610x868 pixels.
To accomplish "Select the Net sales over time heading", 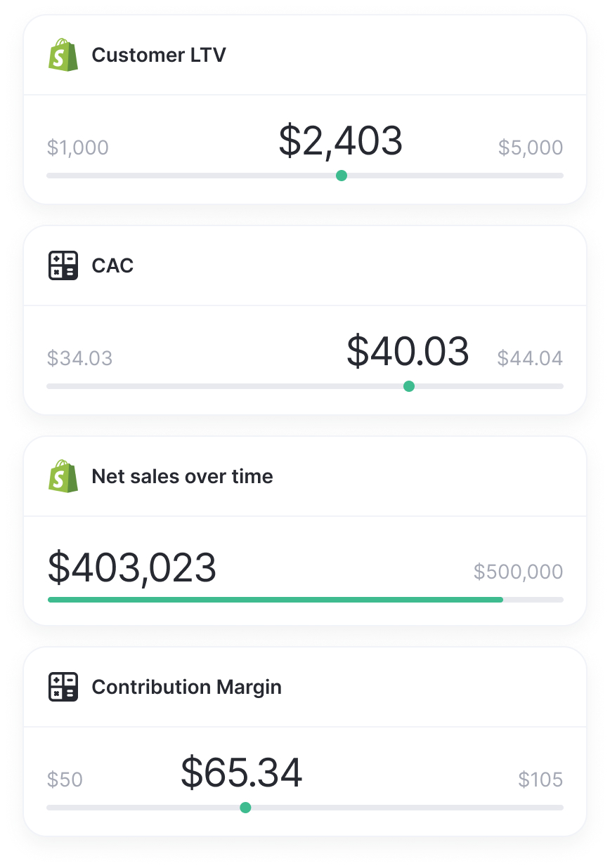I will [182, 476].
